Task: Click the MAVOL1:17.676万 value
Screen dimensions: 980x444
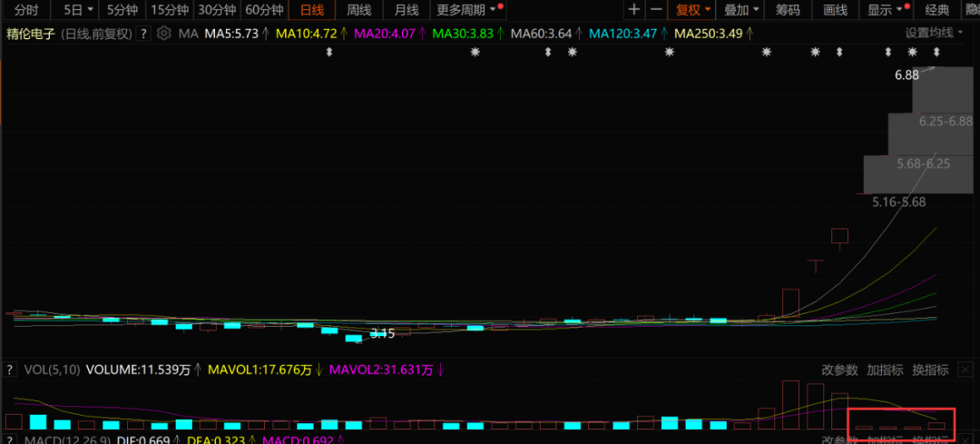Action: coord(260,370)
